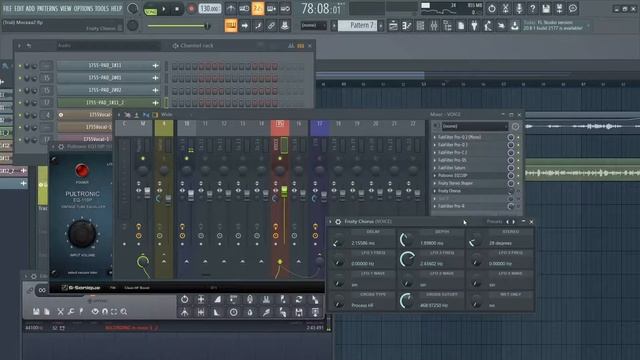The width and height of the screenshot is (640, 360).
Task: Click the tempo field showing 130.000
Action: coord(210,9)
